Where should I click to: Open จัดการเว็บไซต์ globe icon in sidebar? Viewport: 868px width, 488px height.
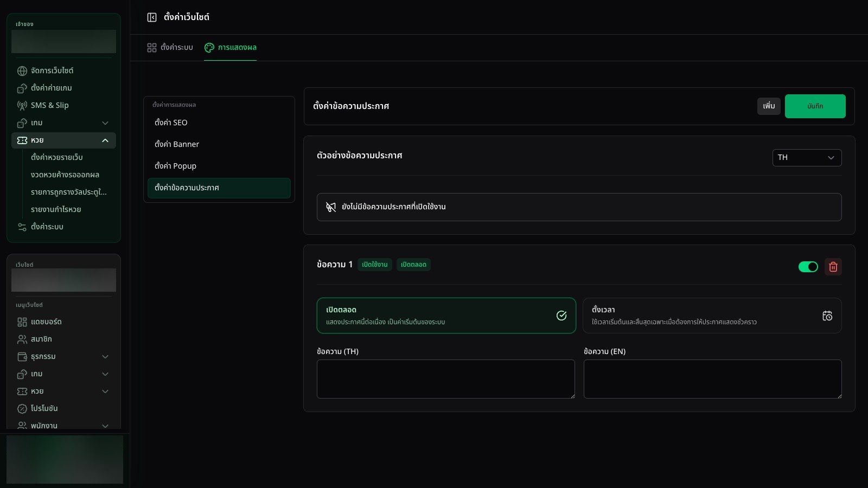[22, 71]
